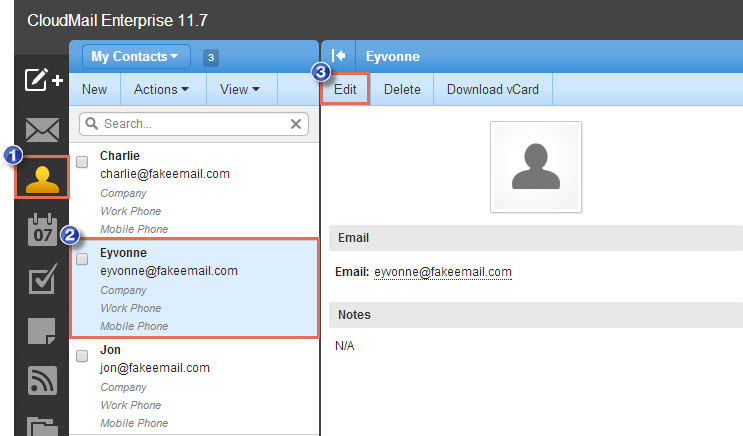The height and width of the screenshot is (436, 743).
Task: Expand the My Contacts dropdown
Action: [x=136, y=56]
